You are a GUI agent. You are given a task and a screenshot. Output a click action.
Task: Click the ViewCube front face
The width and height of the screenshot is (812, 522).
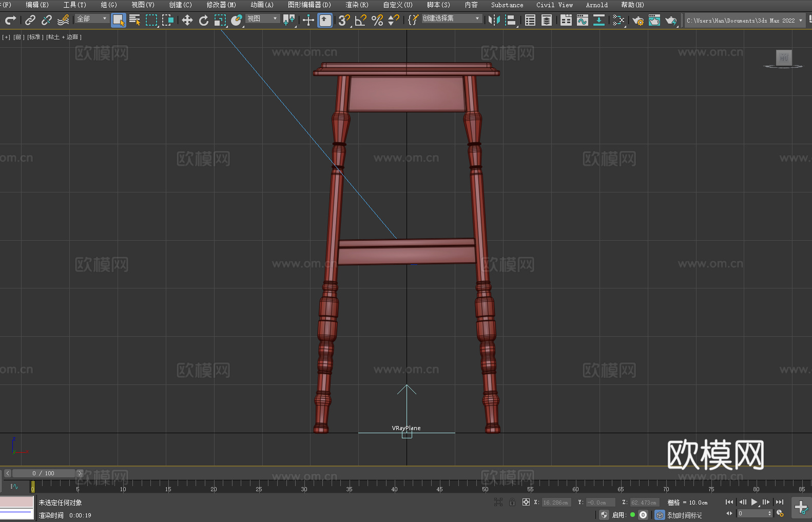(x=784, y=57)
